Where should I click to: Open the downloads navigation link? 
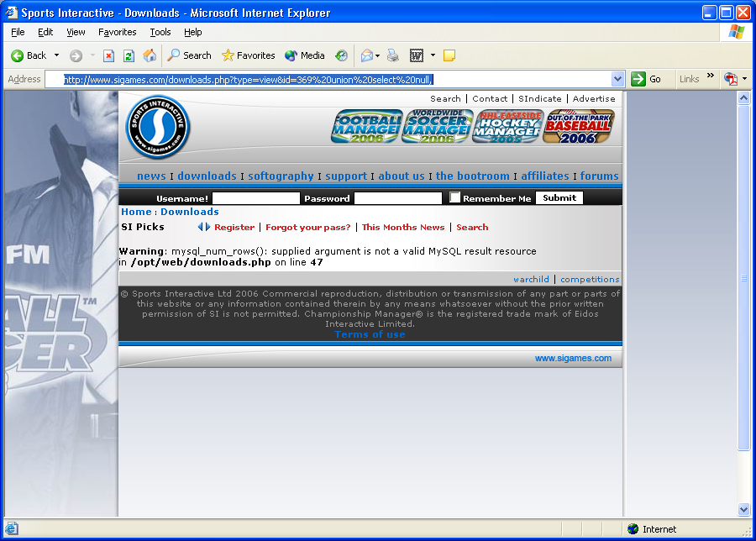click(207, 176)
